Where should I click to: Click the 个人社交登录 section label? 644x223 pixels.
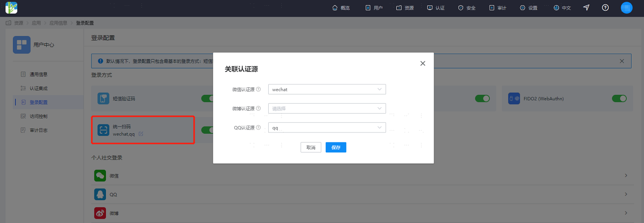tap(106, 158)
